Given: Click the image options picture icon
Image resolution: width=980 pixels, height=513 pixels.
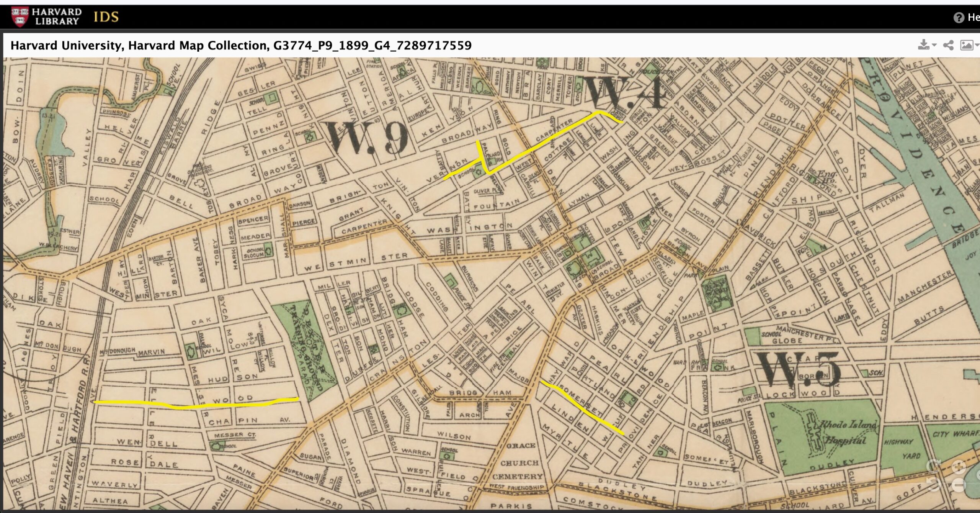Looking at the screenshot, I should [967, 45].
